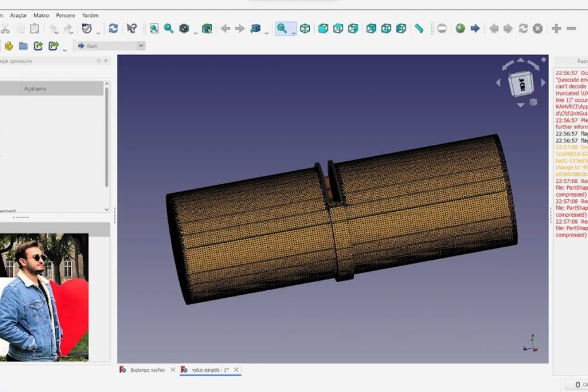
Task: Click the Refresh (recompute) toolbar icon
Action: tap(113, 28)
